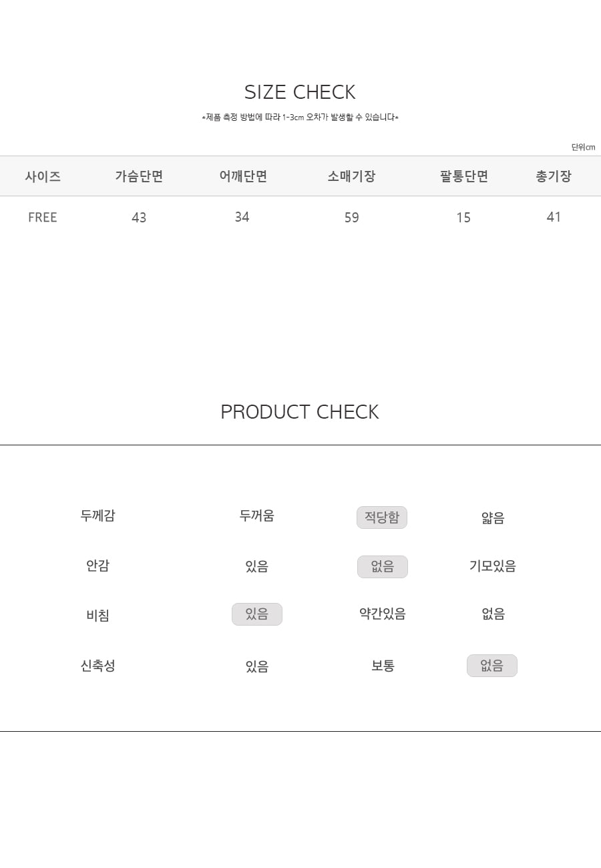Choose 두꺼움 in the 두께감 row
This screenshot has height=868, width=601.
pos(257,515)
